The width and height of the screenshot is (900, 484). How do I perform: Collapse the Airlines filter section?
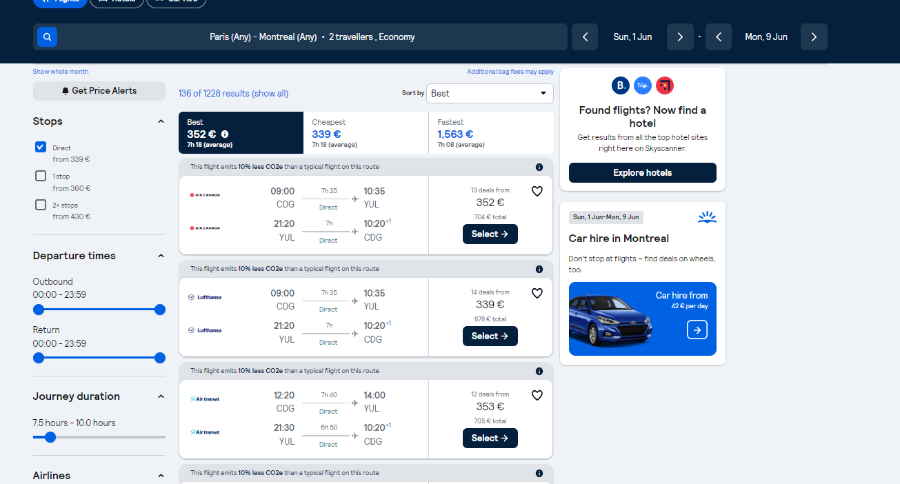(161, 476)
